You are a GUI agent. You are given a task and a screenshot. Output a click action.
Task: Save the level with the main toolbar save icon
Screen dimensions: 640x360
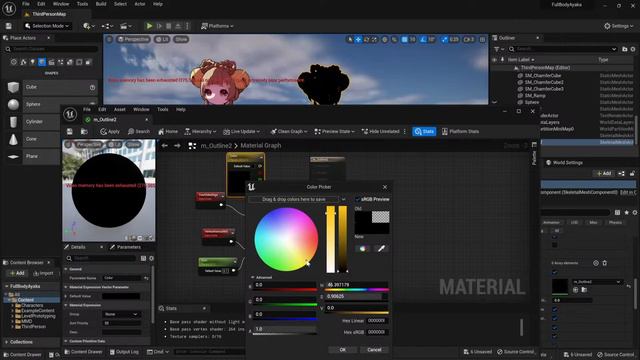point(9,26)
